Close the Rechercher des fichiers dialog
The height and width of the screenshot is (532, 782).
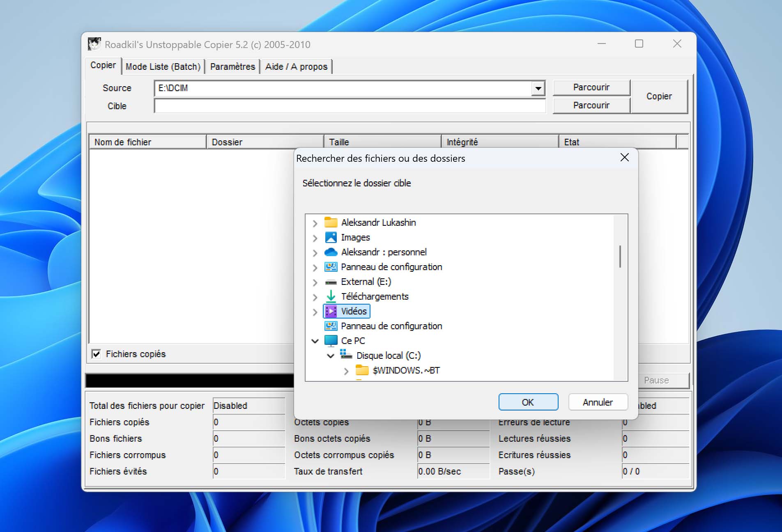(624, 158)
